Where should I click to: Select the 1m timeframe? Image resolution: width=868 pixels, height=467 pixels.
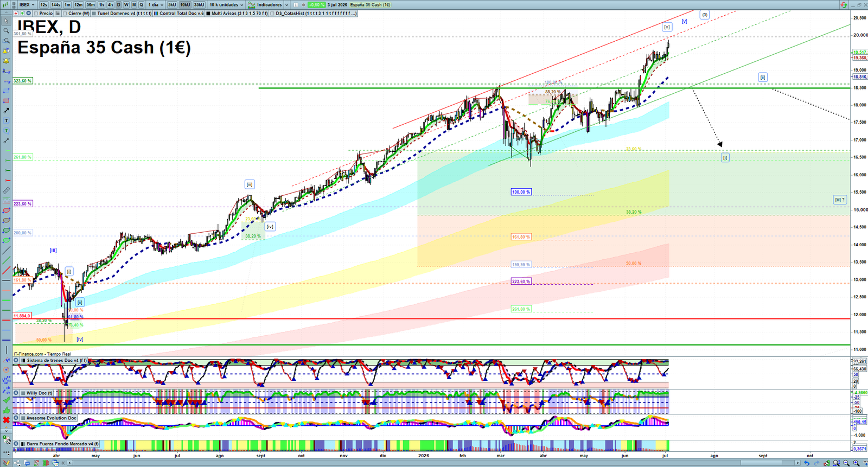click(x=67, y=4)
